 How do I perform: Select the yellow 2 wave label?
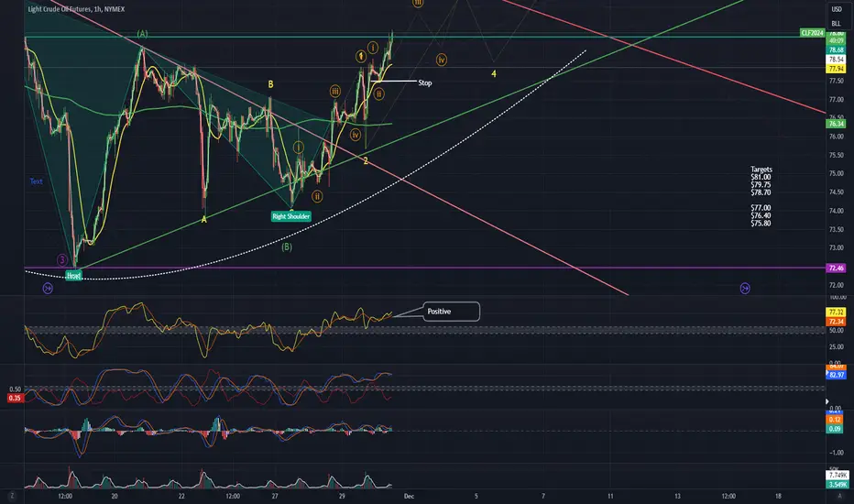tap(366, 160)
